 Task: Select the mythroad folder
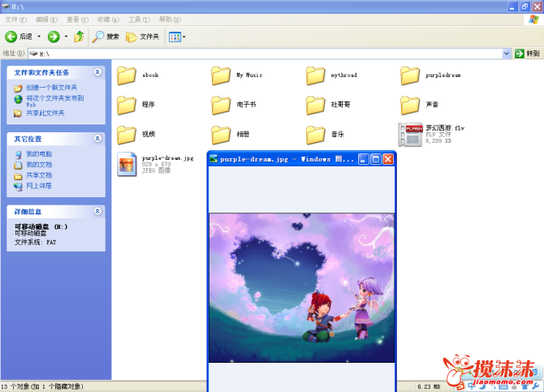331,75
